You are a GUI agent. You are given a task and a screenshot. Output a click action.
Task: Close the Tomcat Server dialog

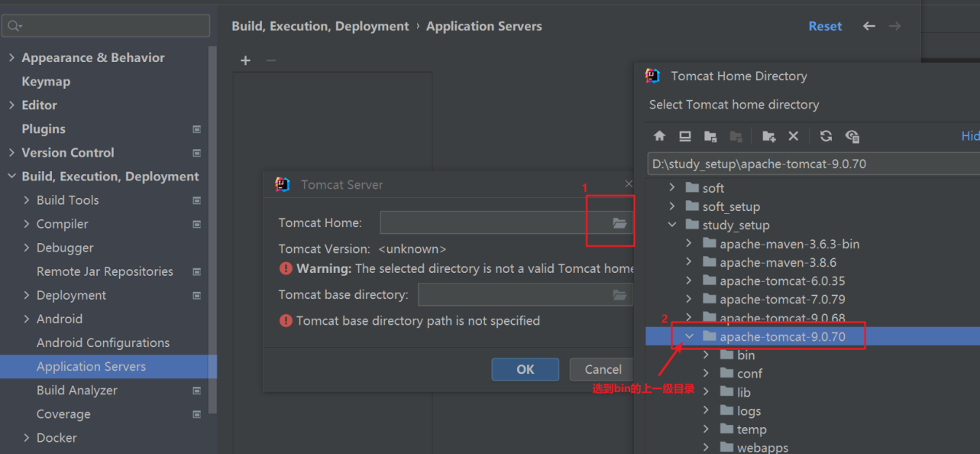pos(629,184)
